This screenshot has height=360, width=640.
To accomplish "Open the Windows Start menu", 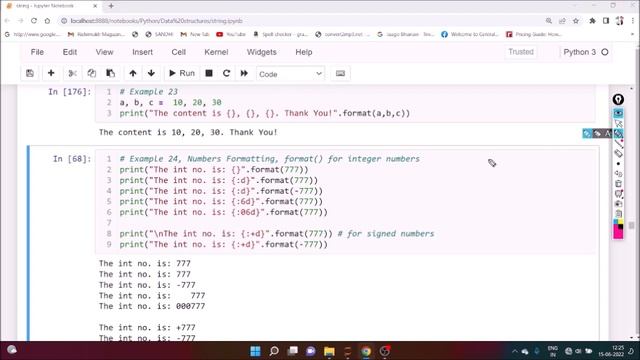I will [x=256, y=351].
